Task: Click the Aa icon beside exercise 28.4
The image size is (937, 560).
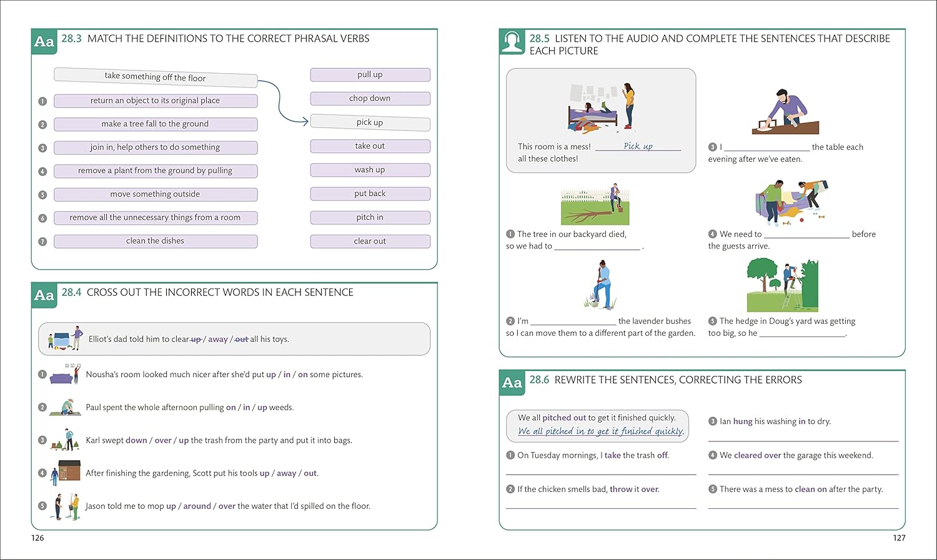Action: click(44, 295)
